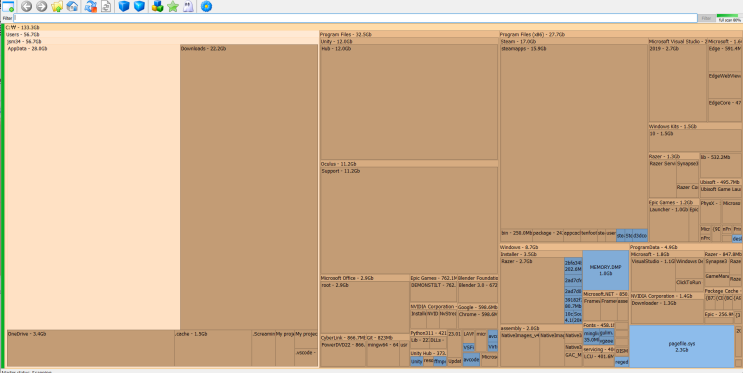Select the ClickToRun block

[x=689, y=285]
